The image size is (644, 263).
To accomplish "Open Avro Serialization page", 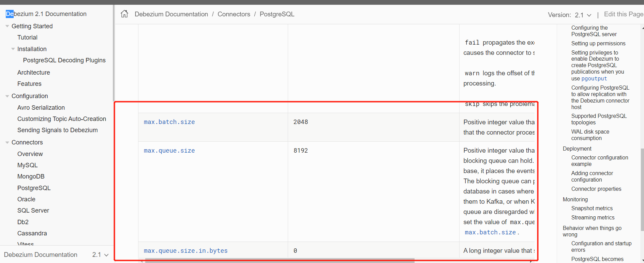I will (x=41, y=108).
